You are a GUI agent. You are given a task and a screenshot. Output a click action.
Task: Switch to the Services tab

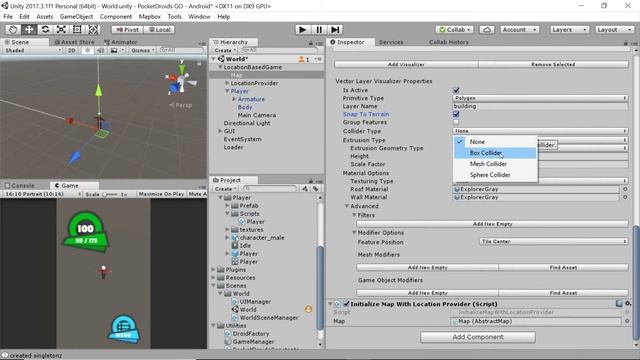(391, 42)
